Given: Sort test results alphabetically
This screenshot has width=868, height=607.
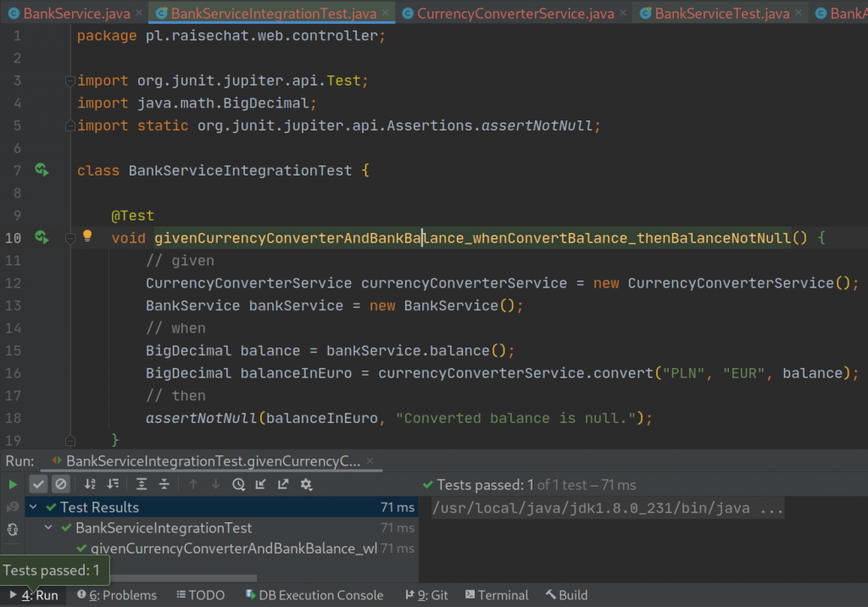Looking at the screenshot, I should [x=90, y=484].
